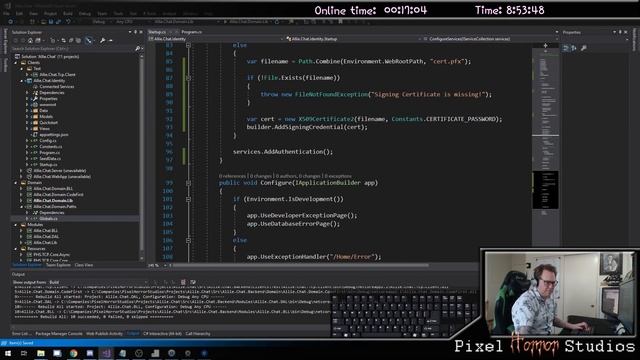The width and height of the screenshot is (640, 360).
Task: Collapse the else block at line 87 outline
Action: (188, 78)
